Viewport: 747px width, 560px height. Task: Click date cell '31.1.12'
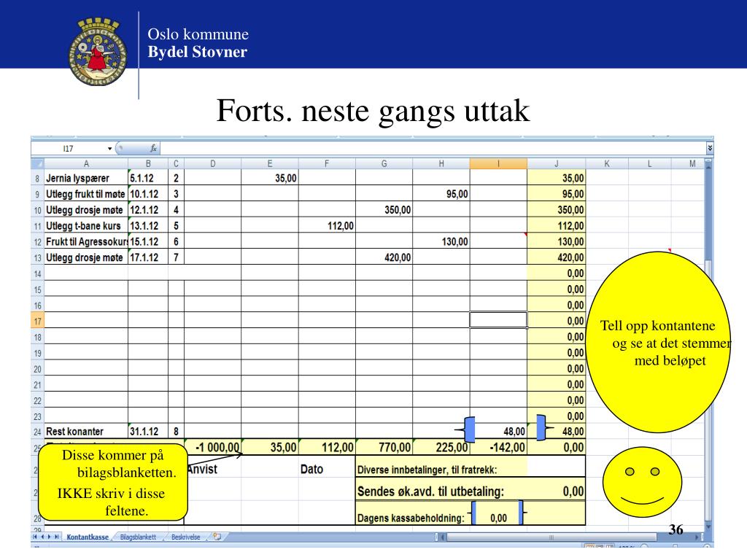point(148,432)
